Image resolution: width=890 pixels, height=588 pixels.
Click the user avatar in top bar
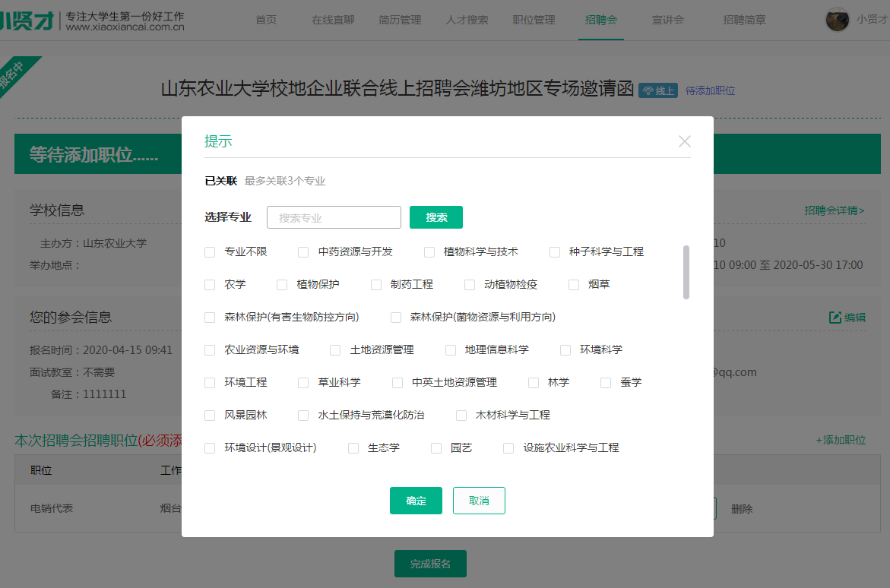coord(837,20)
